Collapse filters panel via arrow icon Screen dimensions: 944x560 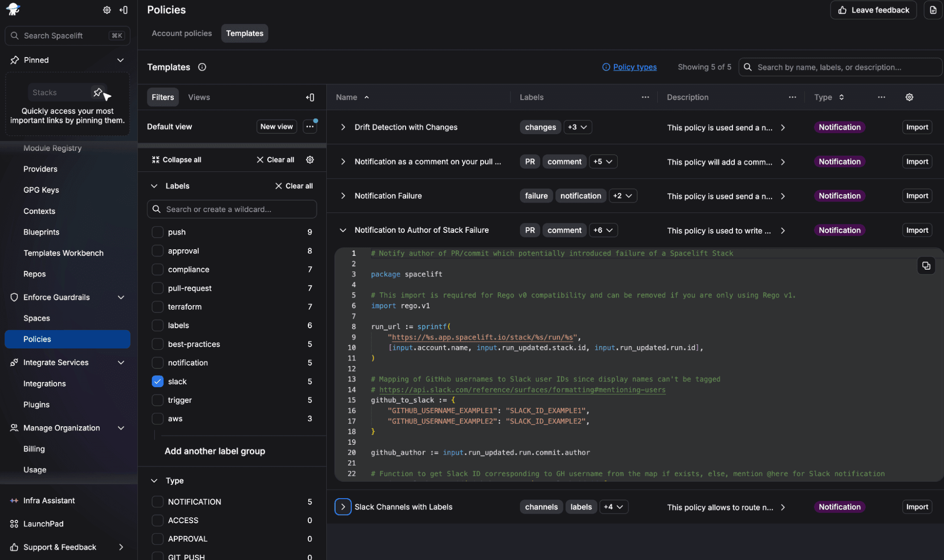coord(310,97)
